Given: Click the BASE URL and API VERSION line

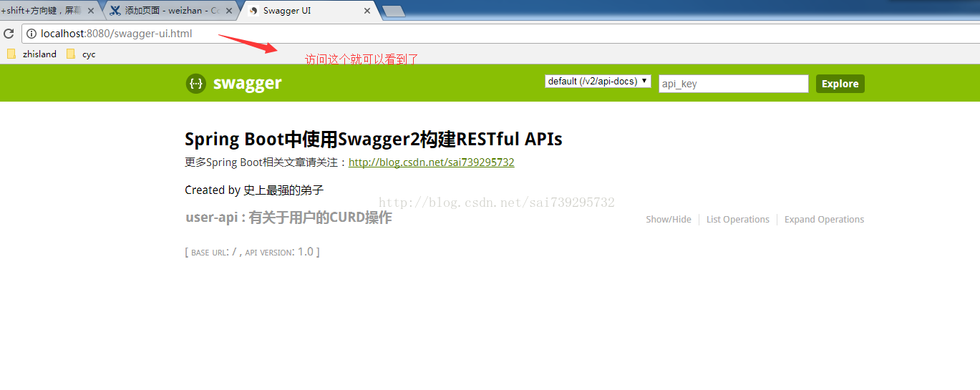Looking at the screenshot, I should [x=252, y=252].
